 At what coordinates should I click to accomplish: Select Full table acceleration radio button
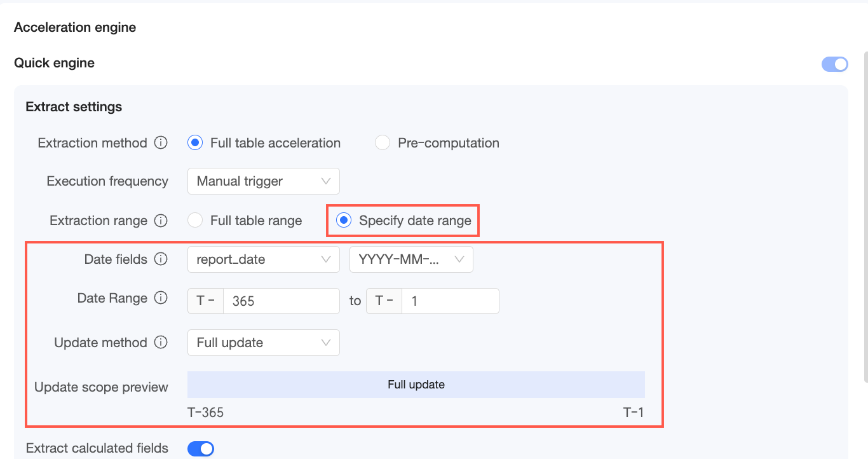coord(195,143)
